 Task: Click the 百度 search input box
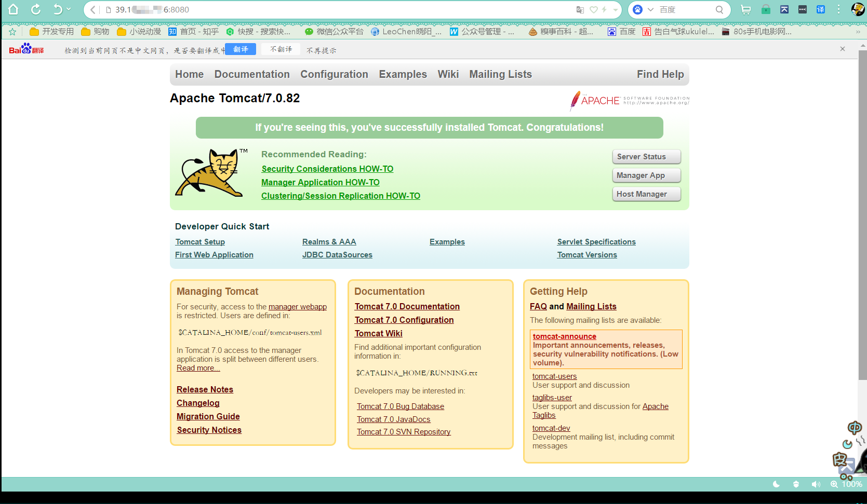click(x=686, y=9)
